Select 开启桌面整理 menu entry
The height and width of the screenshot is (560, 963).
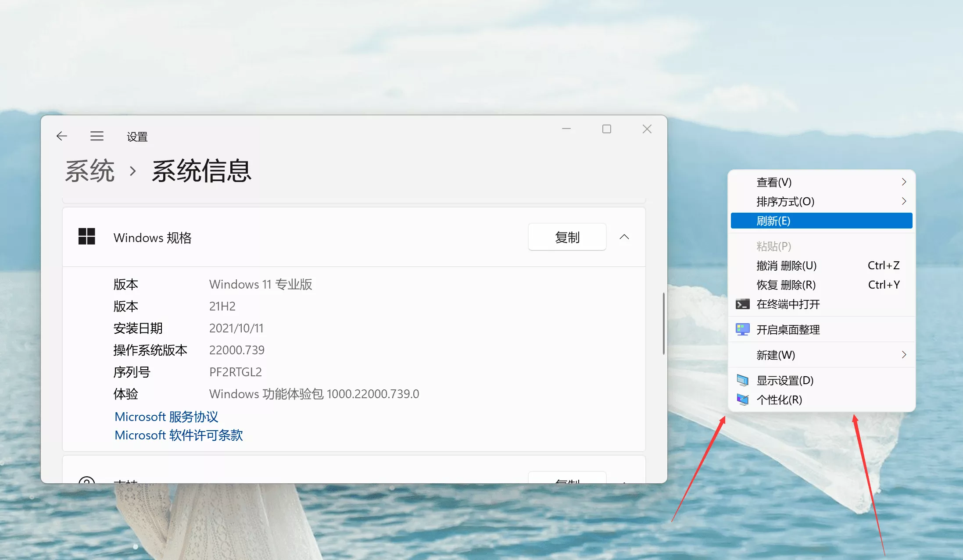pos(821,329)
